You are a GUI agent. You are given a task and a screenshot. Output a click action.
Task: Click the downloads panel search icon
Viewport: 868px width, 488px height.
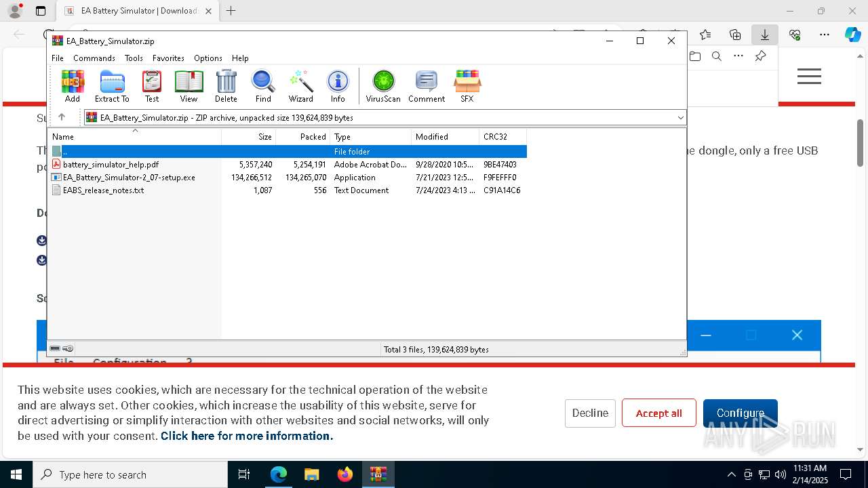(x=717, y=56)
